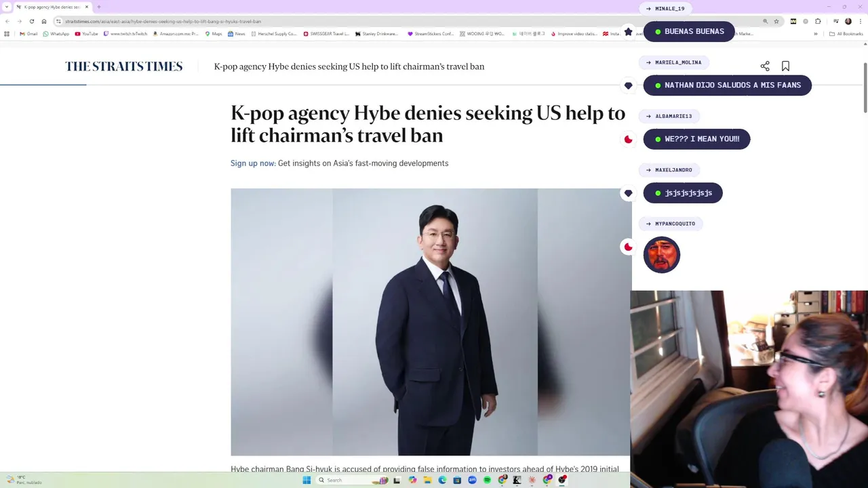Open the site information icon in address bar
This screenshot has width=868, height=488.
tap(59, 21)
